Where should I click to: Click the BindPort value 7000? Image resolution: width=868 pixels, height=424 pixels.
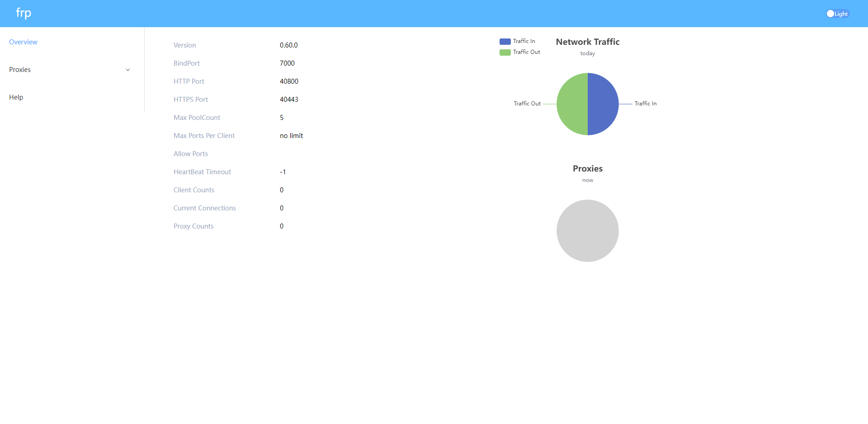click(x=287, y=63)
